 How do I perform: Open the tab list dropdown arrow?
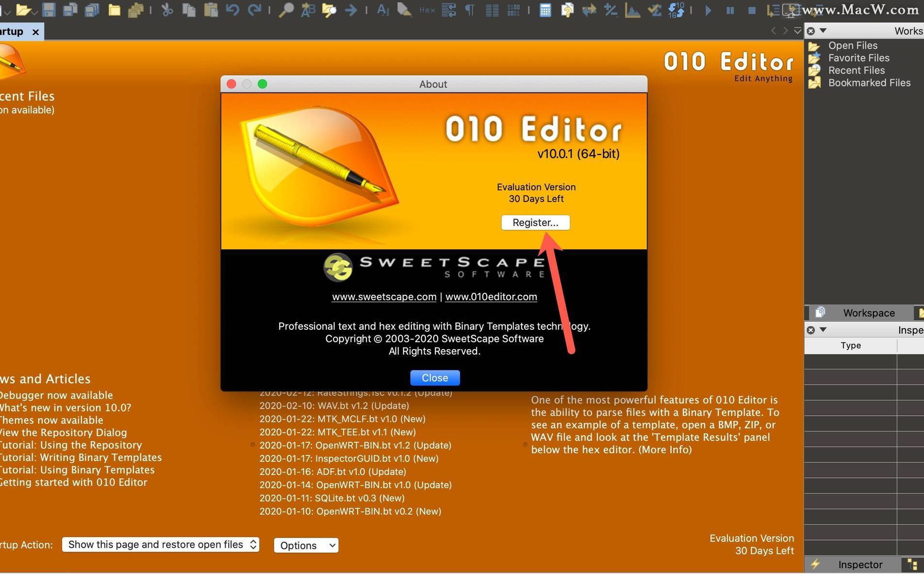(797, 31)
